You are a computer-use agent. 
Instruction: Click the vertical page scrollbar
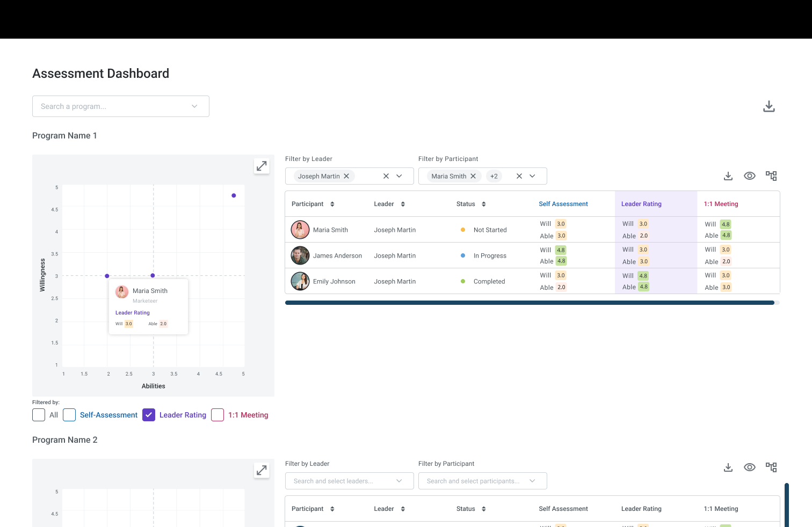pyautogui.click(x=787, y=504)
